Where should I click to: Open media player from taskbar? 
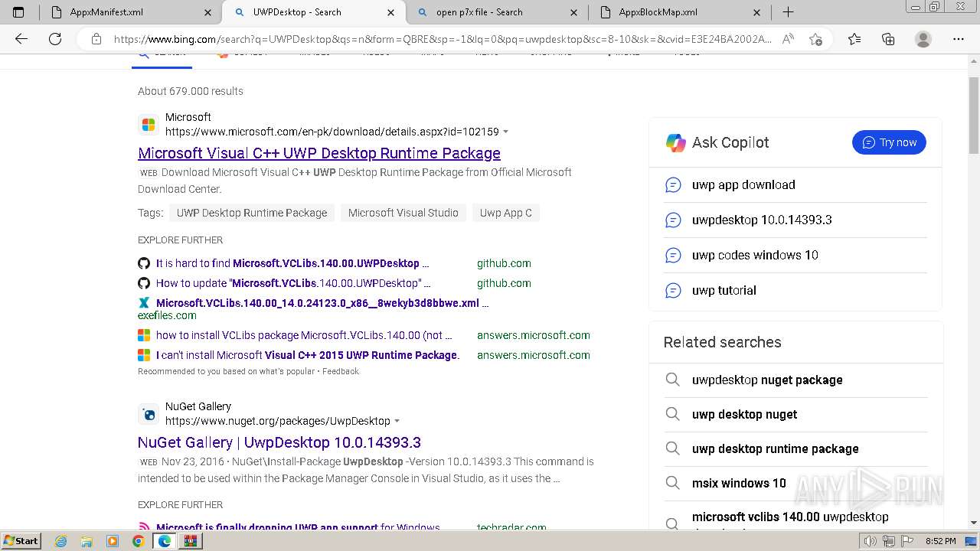(x=113, y=541)
